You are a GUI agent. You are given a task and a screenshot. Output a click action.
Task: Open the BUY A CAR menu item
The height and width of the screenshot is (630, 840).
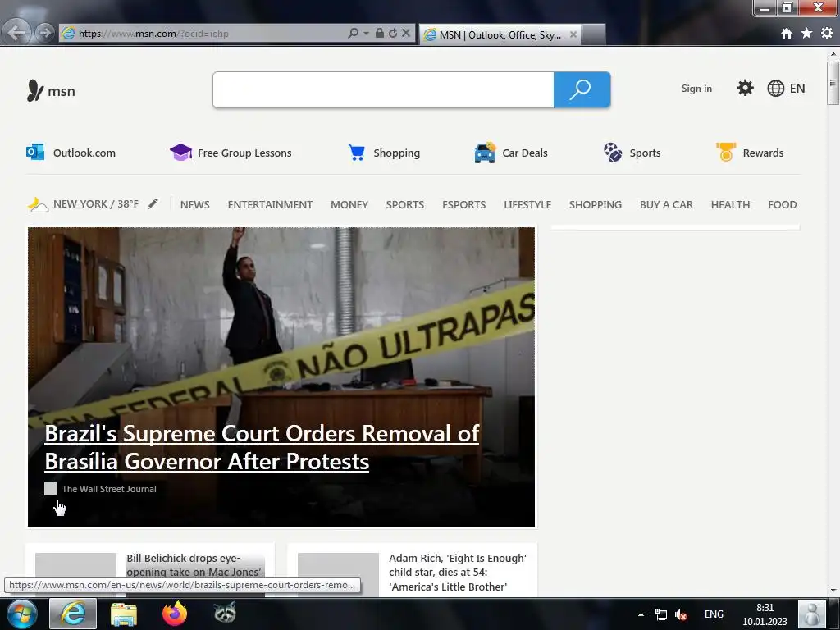point(666,204)
